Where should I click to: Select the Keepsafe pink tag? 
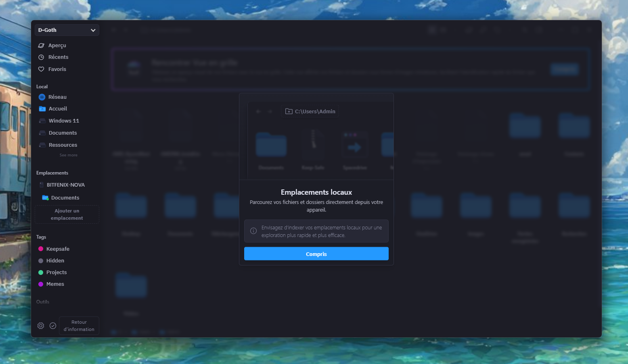click(x=57, y=249)
